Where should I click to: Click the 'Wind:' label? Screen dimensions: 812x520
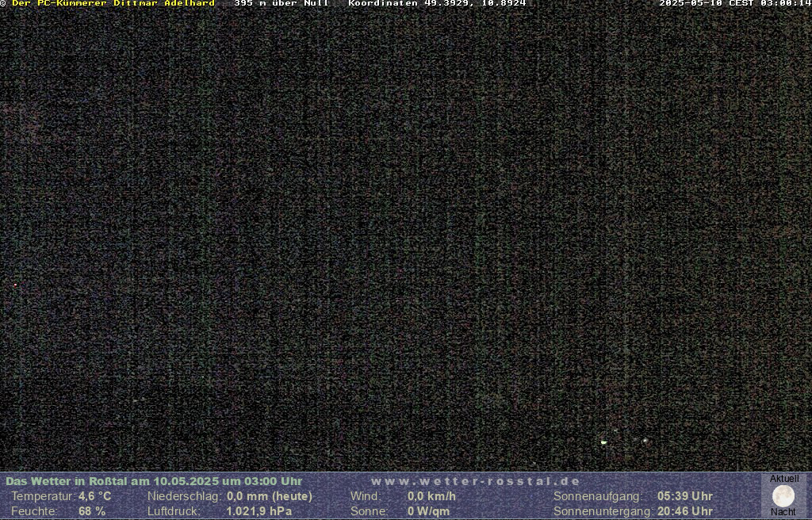pos(366,496)
